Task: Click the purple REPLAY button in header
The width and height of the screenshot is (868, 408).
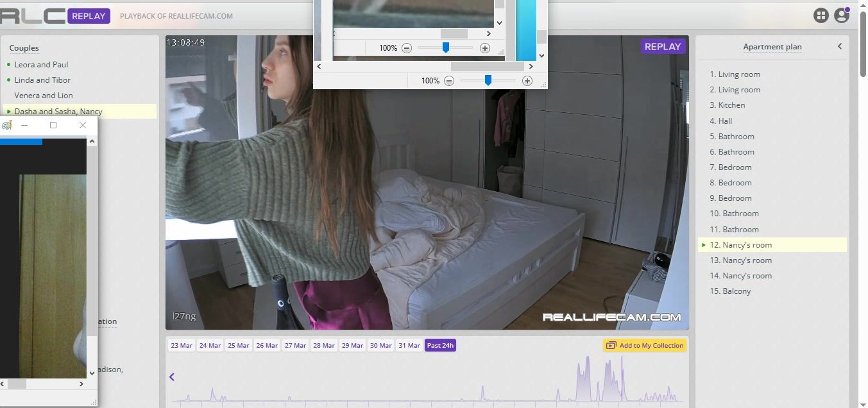Action: (89, 16)
